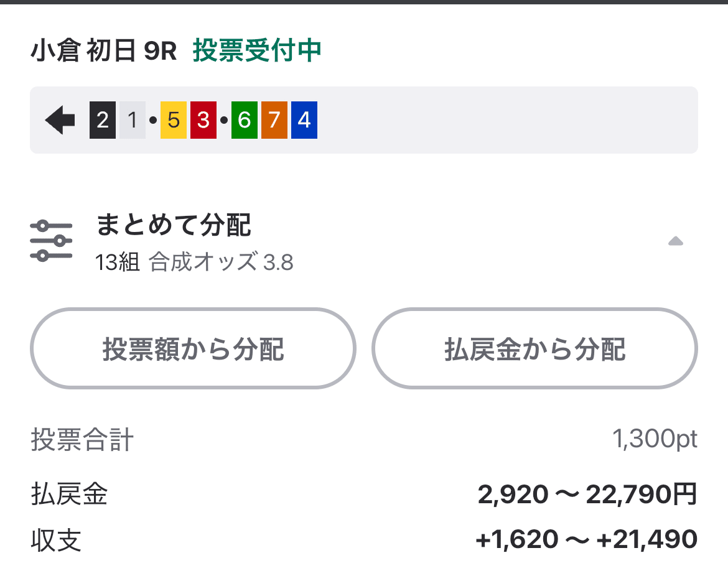Click the 払戻金 payout range

589,495
